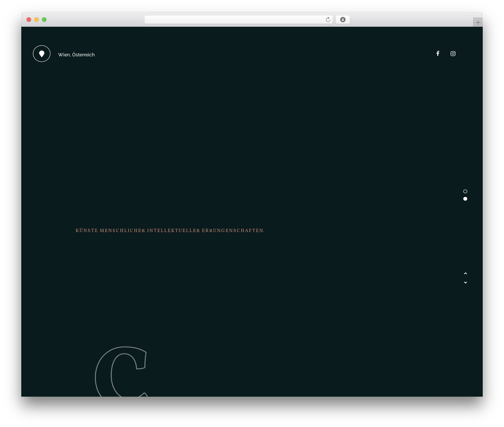Click the browser download arrow icon
The image size is (504, 427).
343,20
